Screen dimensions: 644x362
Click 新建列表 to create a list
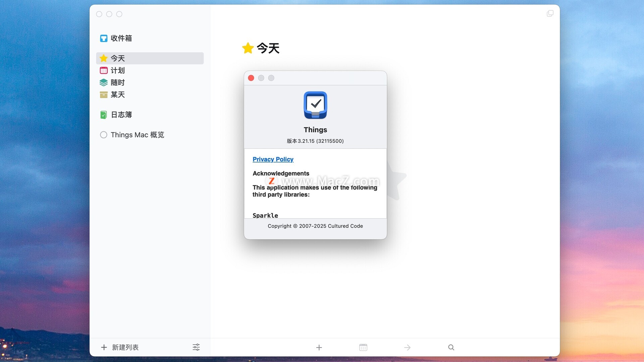[125, 347]
